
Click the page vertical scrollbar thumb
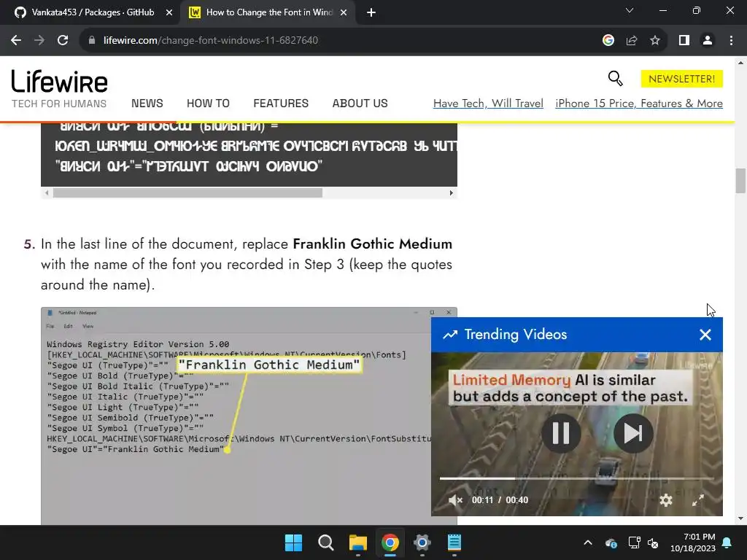[x=740, y=181]
